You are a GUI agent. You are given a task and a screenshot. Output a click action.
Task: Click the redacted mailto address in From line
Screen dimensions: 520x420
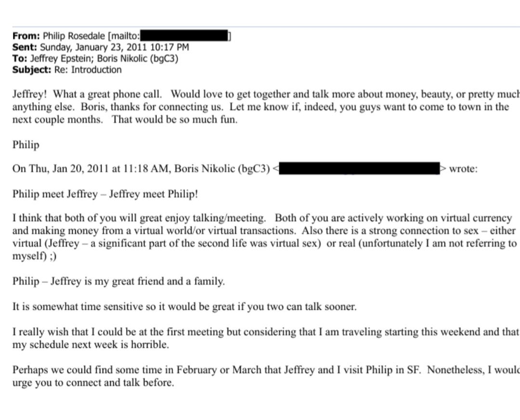185,36
